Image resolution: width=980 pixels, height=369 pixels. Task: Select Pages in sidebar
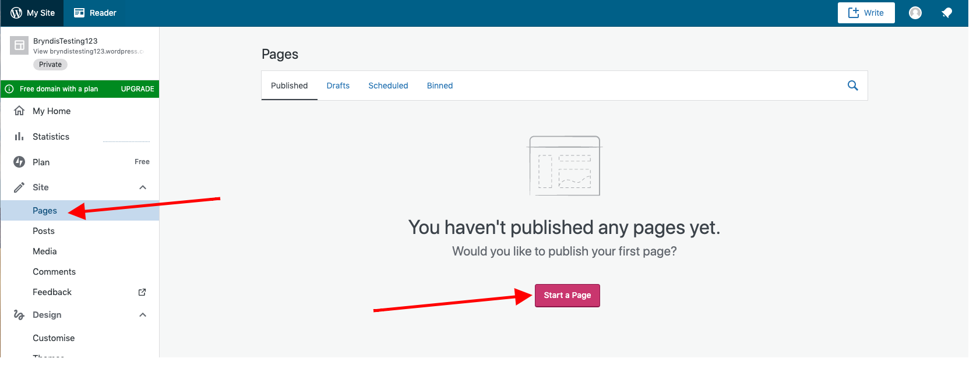tap(80, 211)
